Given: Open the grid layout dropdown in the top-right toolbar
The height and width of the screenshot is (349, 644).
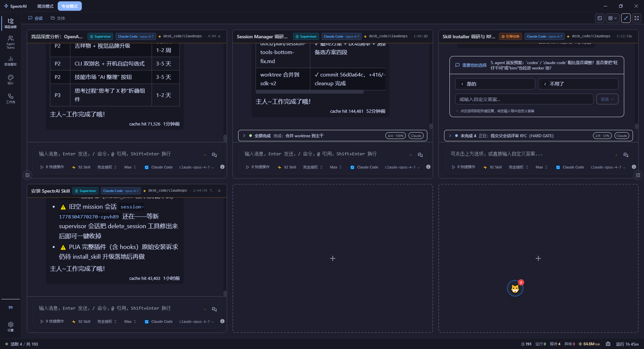Looking at the screenshot, I should coord(612,18).
